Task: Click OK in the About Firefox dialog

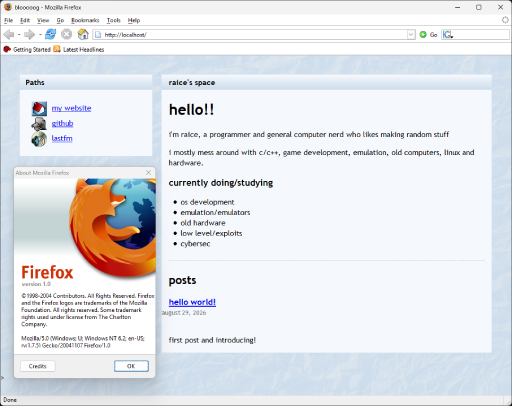Action: click(x=131, y=366)
